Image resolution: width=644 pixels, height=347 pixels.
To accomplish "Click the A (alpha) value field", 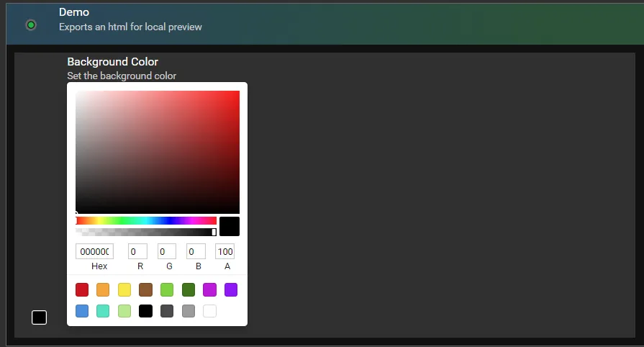I will coord(225,251).
